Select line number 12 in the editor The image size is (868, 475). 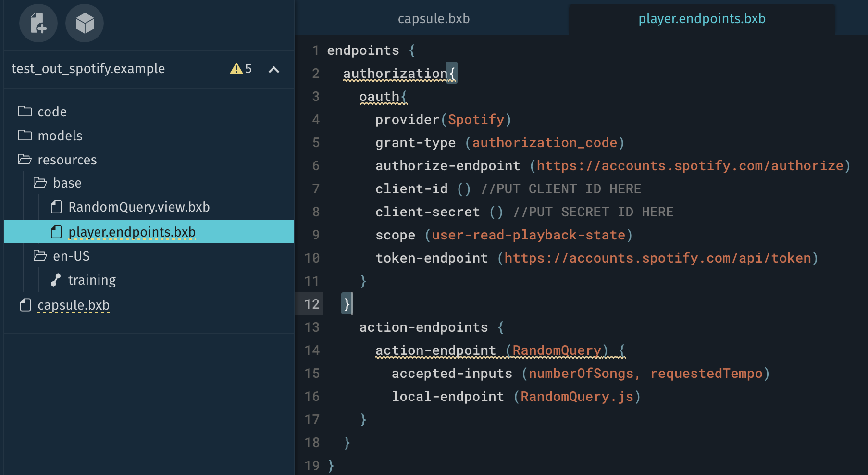point(311,304)
